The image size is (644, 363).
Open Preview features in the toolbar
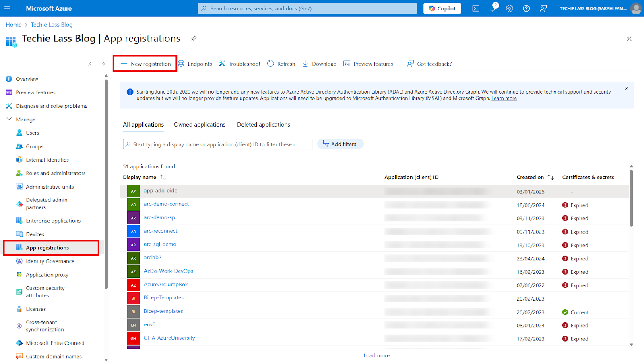[368, 64]
